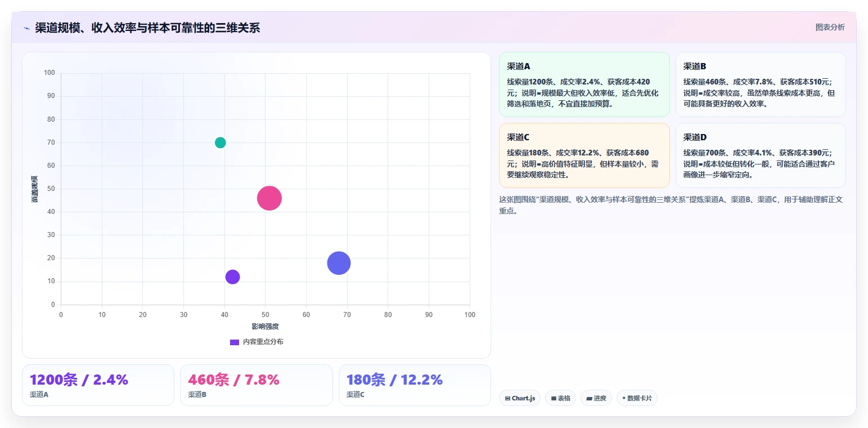Click the 460条 / 7.8% stat card

pos(256,385)
